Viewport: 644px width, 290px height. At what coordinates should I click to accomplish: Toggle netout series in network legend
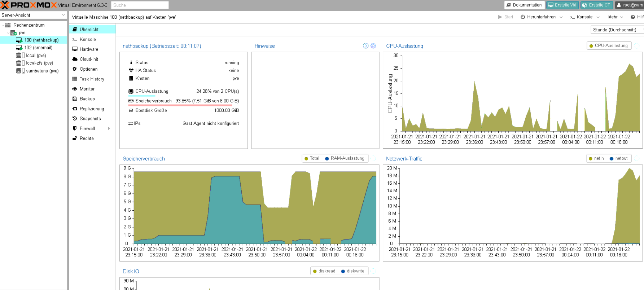click(619, 158)
